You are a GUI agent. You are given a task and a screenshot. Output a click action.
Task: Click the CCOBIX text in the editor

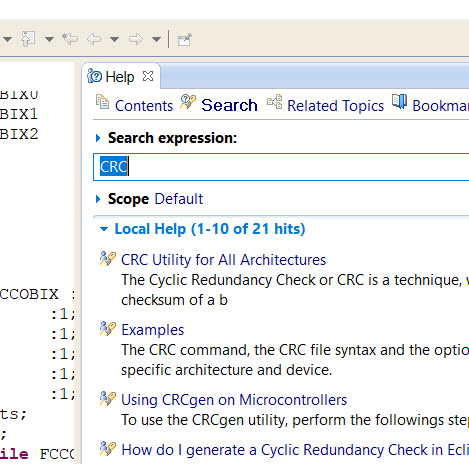tap(29, 294)
